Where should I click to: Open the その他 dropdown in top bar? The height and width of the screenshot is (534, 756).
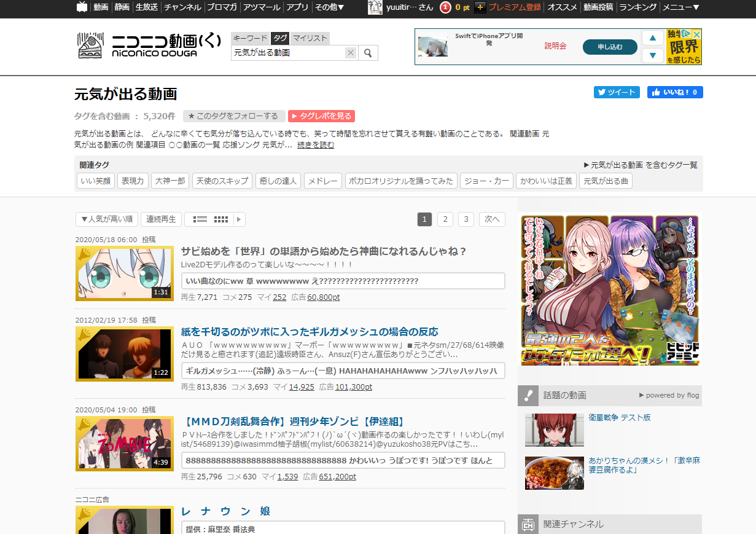click(330, 7)
